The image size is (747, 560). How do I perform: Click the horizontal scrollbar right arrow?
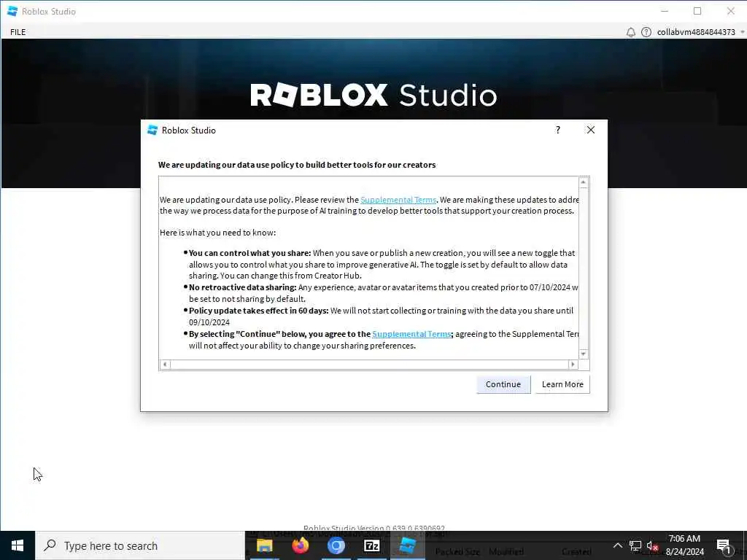tap(573, 365)
